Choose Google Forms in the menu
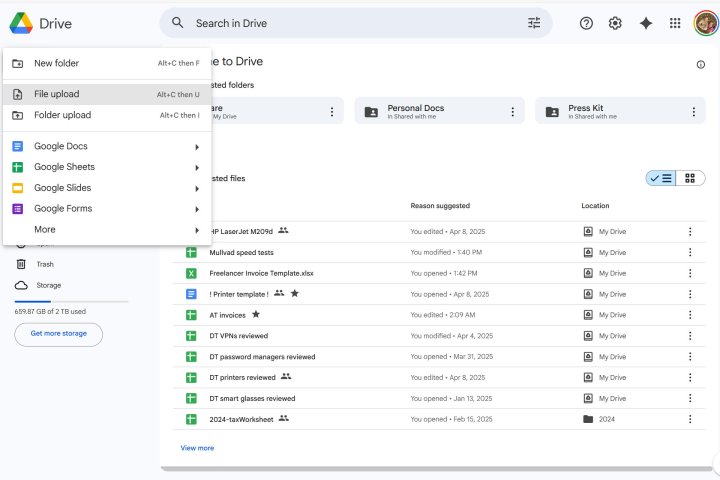Screen dimensions: 720x480 click(107, 209)
